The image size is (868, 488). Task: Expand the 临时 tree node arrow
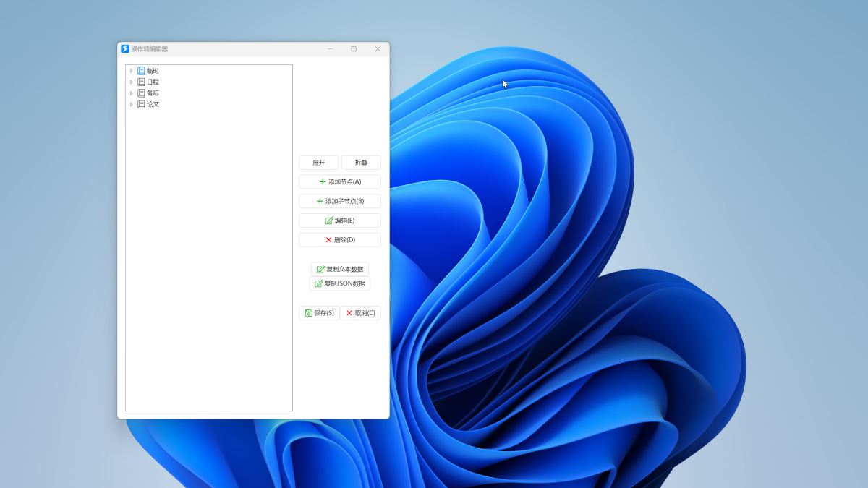pos(132,71)
